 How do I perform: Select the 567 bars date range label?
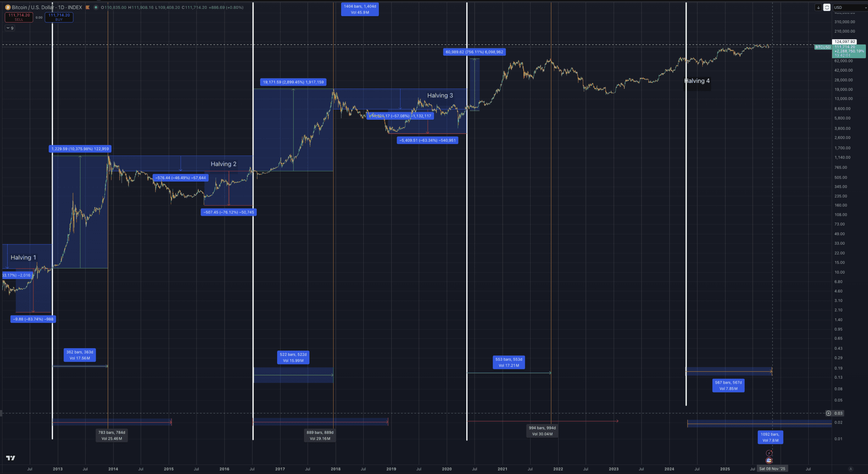coord(728,385)
